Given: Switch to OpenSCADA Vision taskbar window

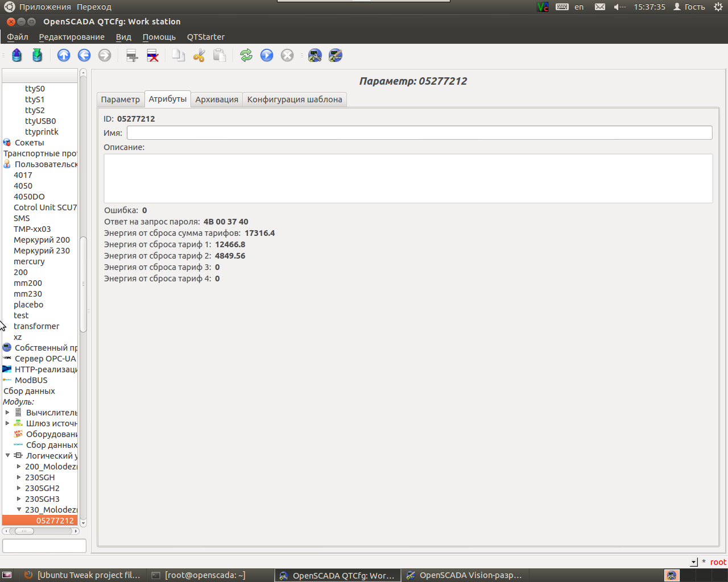Looking at the screenshot, I should click(x=464, y=575).
